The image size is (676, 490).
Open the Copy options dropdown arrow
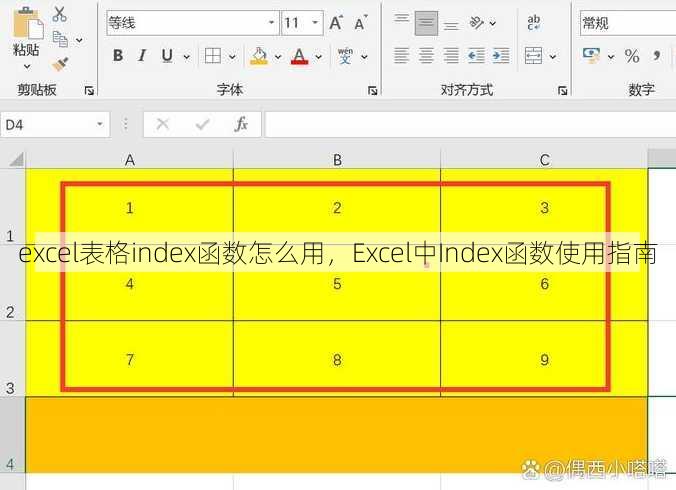pos(79,40)
